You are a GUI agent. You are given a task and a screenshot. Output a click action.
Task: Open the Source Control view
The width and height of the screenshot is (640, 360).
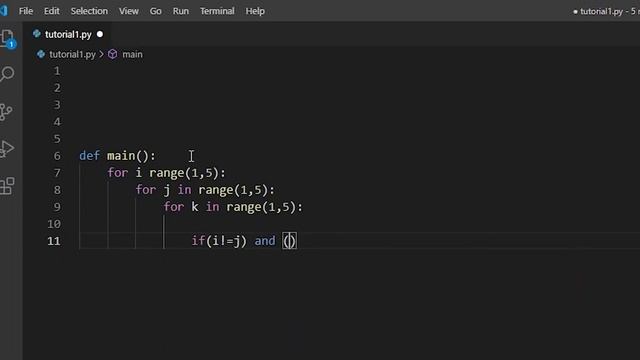6,111
